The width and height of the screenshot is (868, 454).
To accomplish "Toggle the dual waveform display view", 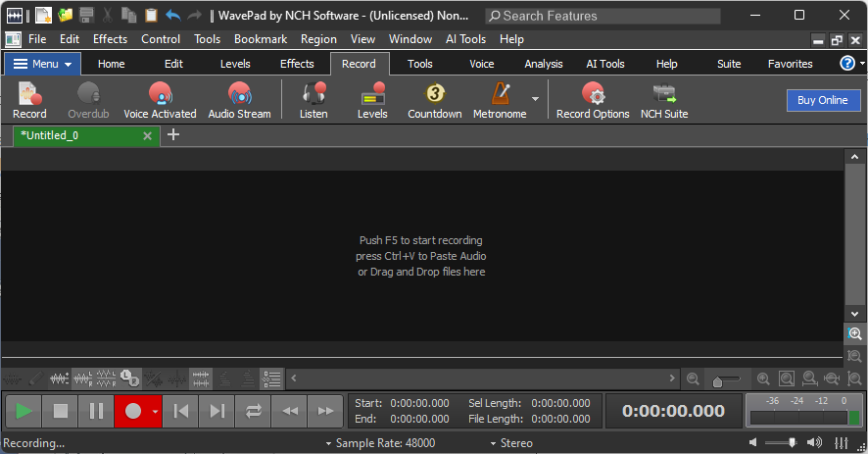I will [201, 379].
